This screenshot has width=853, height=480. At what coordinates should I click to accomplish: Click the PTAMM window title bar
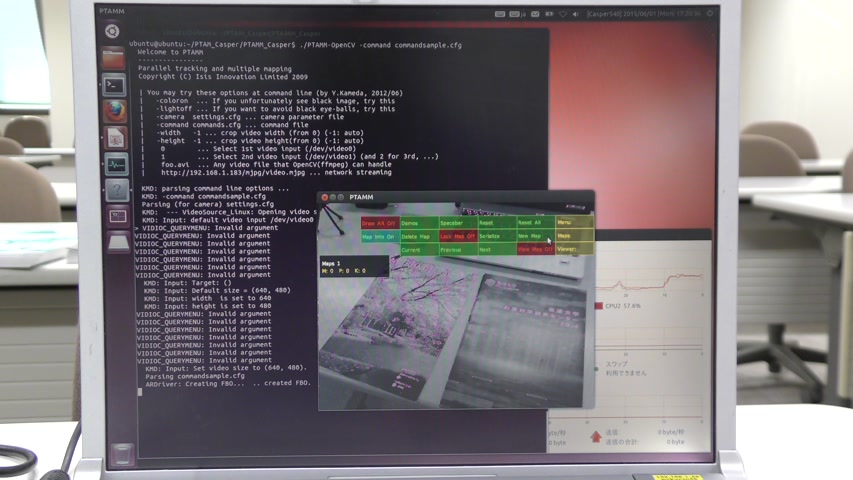456,197
